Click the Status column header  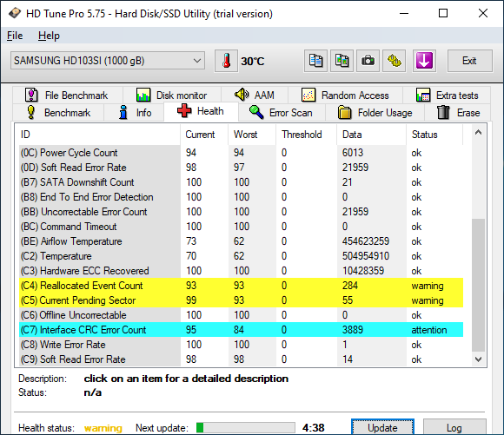pyautogui.click(x=434, y=135)
